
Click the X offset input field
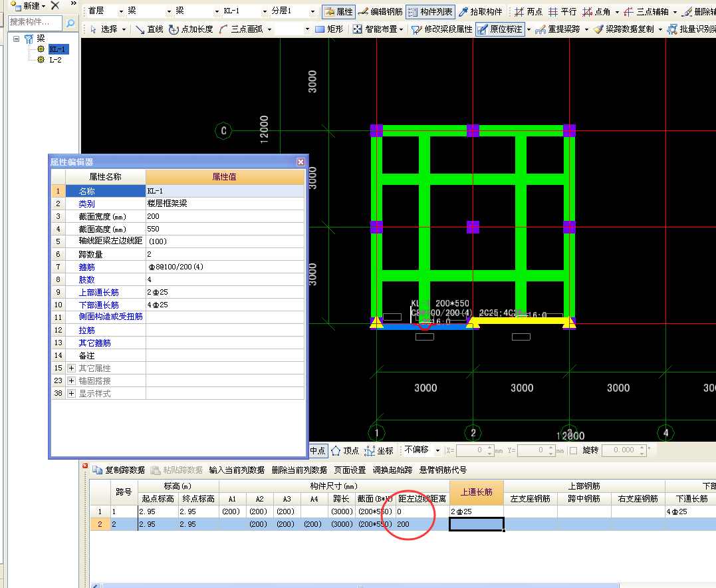click(x=471, y=450)
